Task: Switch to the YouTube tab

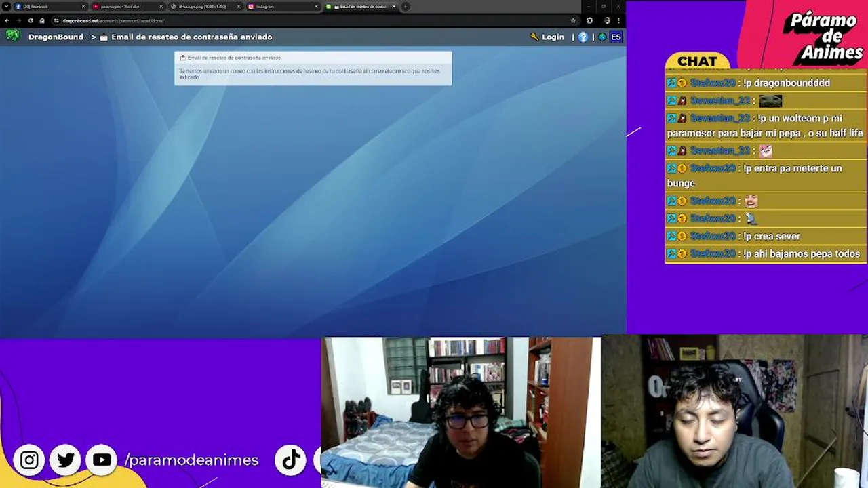Action: coord(127,7)
